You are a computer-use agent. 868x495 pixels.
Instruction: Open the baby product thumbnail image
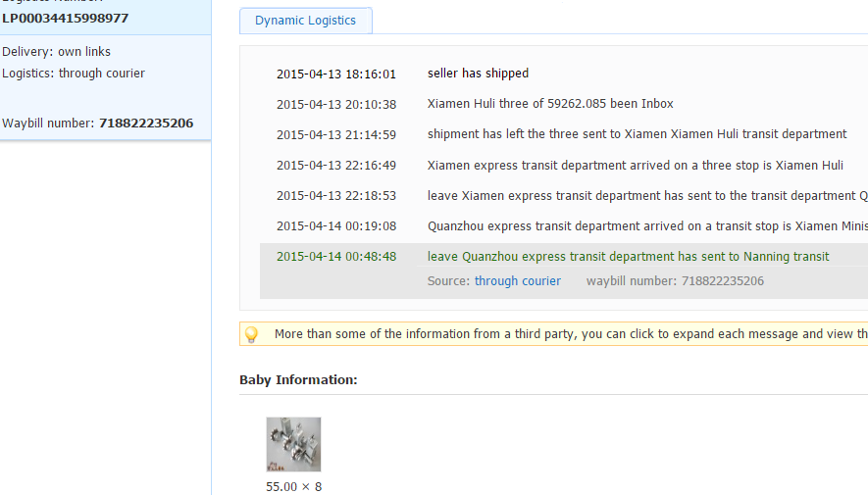[x=293, y=445]
